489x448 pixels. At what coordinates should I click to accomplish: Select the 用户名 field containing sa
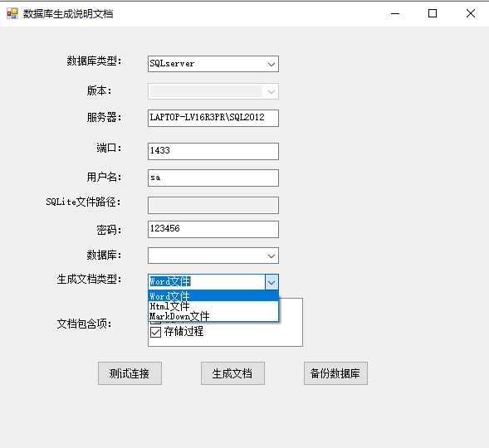[213, 178]
